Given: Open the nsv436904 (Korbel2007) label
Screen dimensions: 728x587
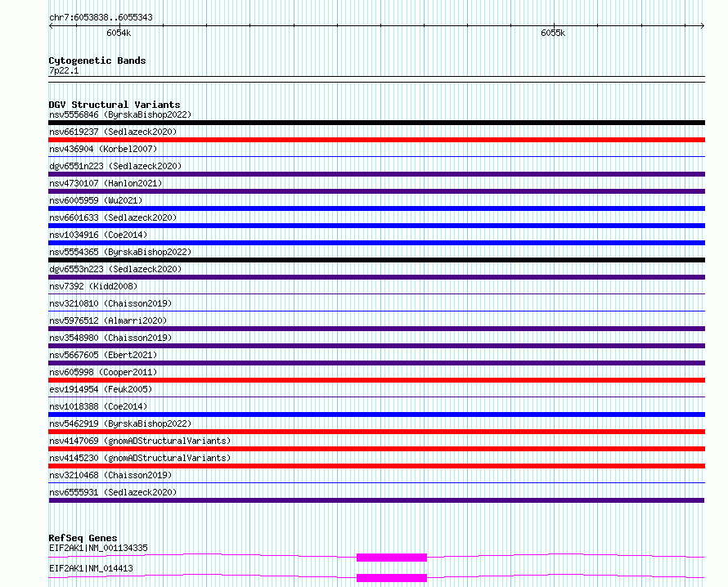Looking at the screenshot, I should tap(103, 149).
